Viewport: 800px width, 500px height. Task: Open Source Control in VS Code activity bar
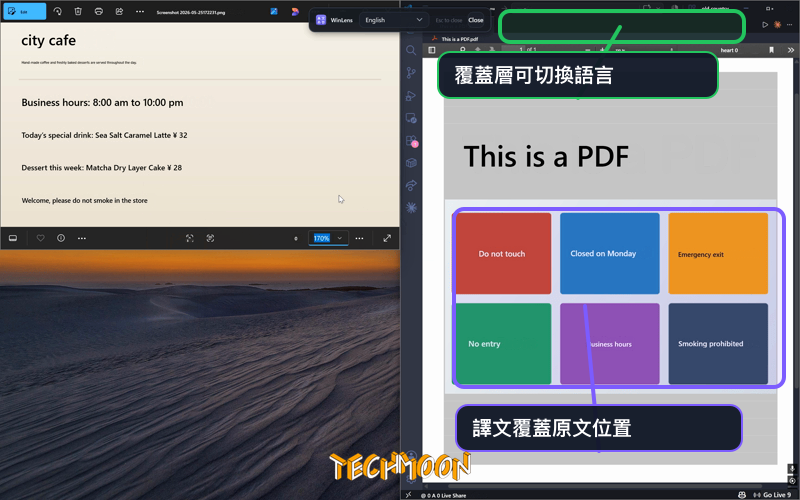[411, 73]
